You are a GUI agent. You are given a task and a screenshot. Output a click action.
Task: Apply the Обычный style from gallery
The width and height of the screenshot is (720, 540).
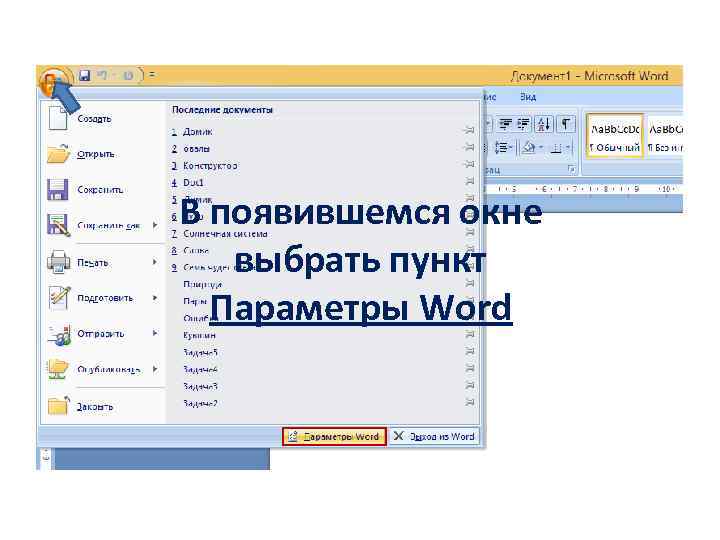tap(614, 136)
